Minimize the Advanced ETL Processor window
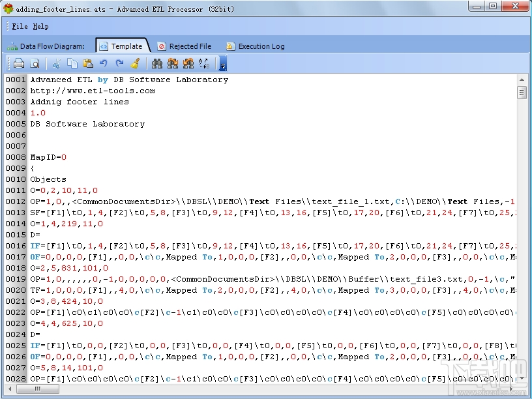The height and width of the screenshot is (399, 532). 477,7
